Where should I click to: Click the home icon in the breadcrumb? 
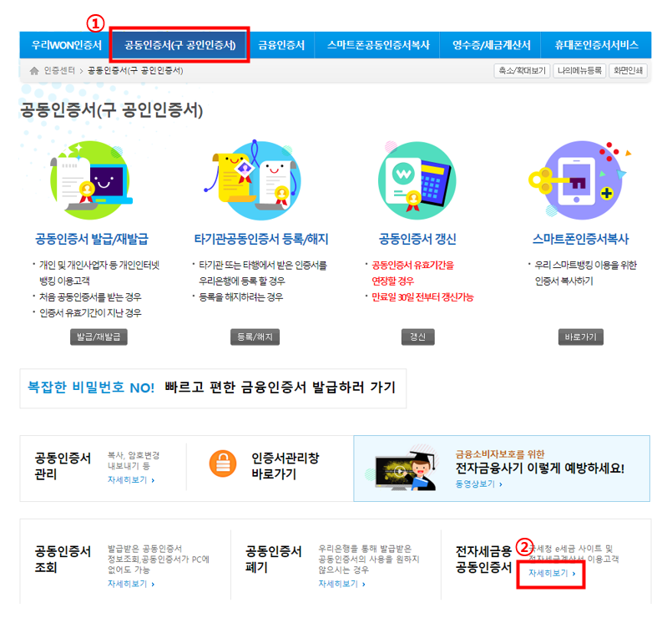point(34,71)
